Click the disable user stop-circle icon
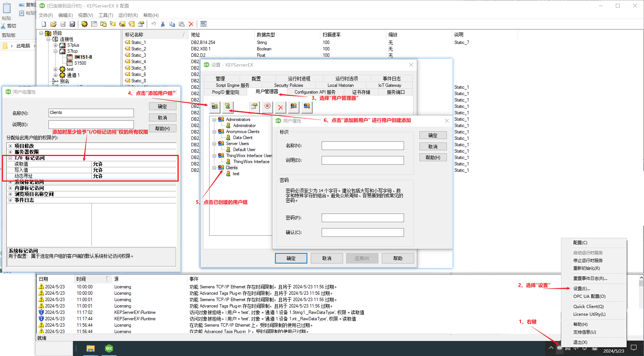The height and width of the screenshot is (356, 644). point(267,106)
